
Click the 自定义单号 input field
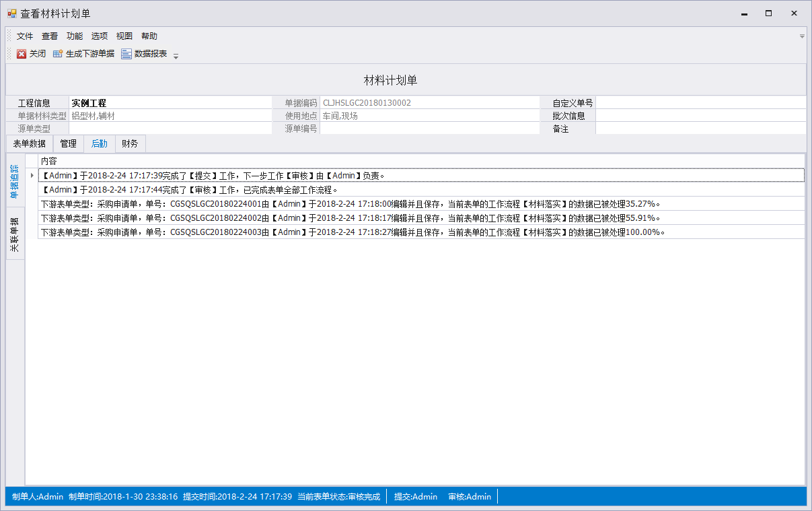(700, 103)
